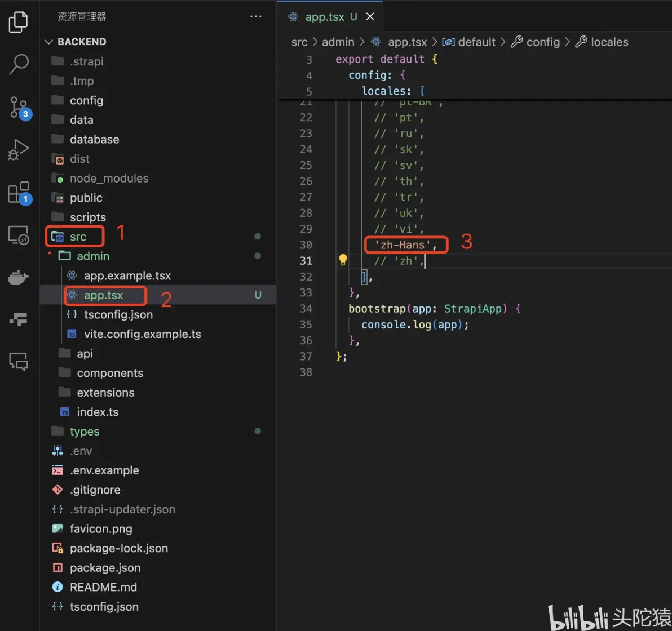The width and height of the screenshot is (672, 631).
Task: Open the Run and Debug view
Action: point(19,150)
